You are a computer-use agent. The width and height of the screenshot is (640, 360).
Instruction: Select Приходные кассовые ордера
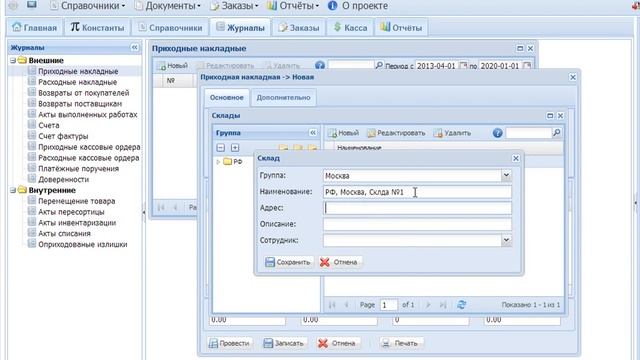tap(89, 147)
